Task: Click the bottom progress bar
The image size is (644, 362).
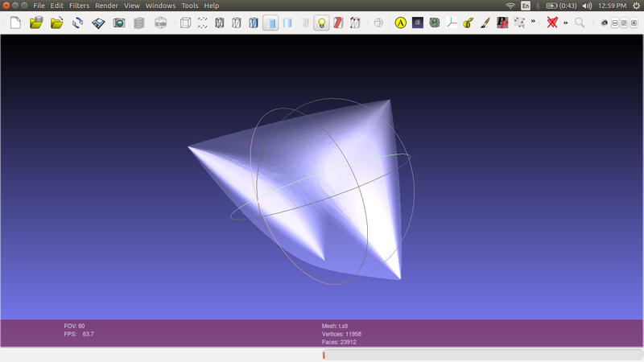Action: pos(482,355)
